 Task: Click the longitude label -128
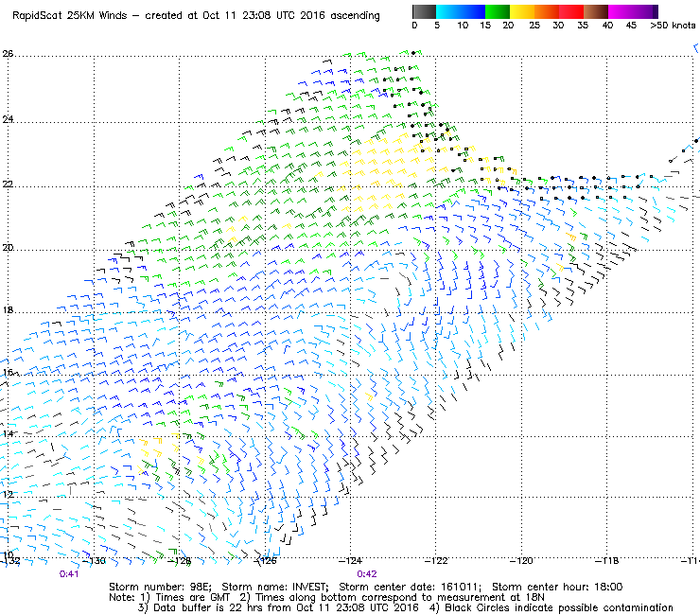(179, 561)
